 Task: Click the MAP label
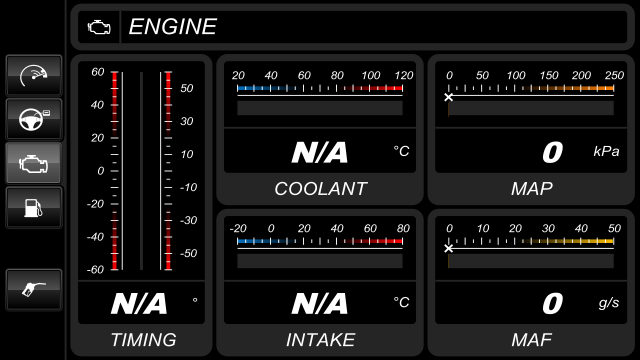click(532, 189)
